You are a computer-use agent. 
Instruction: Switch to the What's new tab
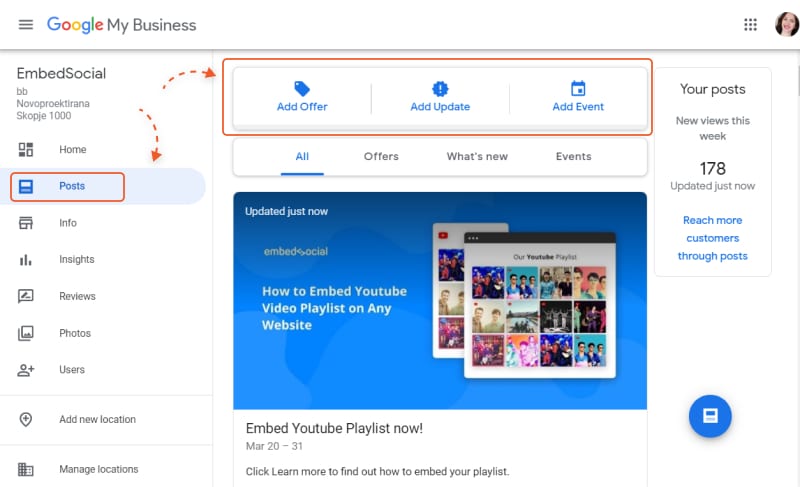(477, 157)
